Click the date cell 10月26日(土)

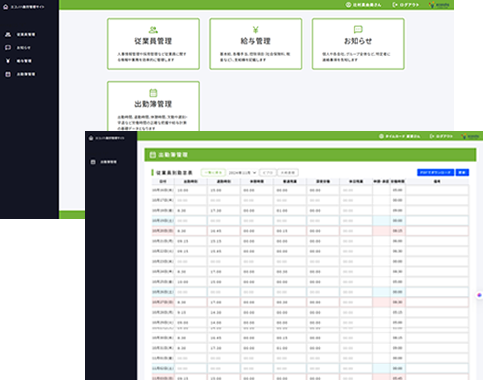(163, 292)
